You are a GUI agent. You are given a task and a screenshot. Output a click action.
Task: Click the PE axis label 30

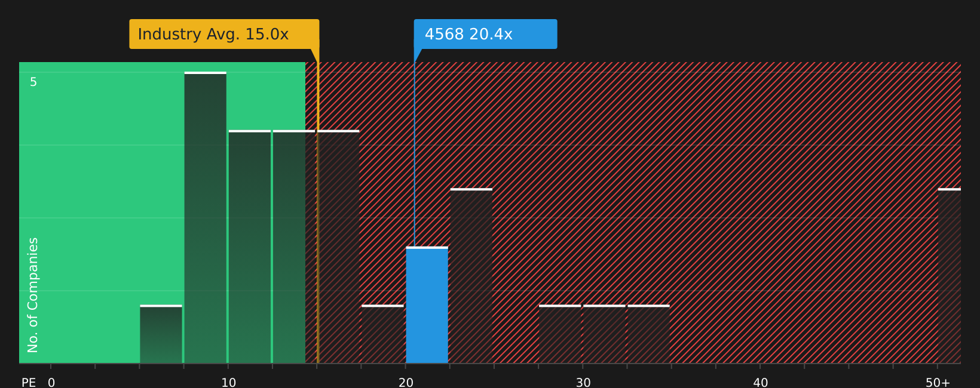pyautogui.click(x=583, y=382)
